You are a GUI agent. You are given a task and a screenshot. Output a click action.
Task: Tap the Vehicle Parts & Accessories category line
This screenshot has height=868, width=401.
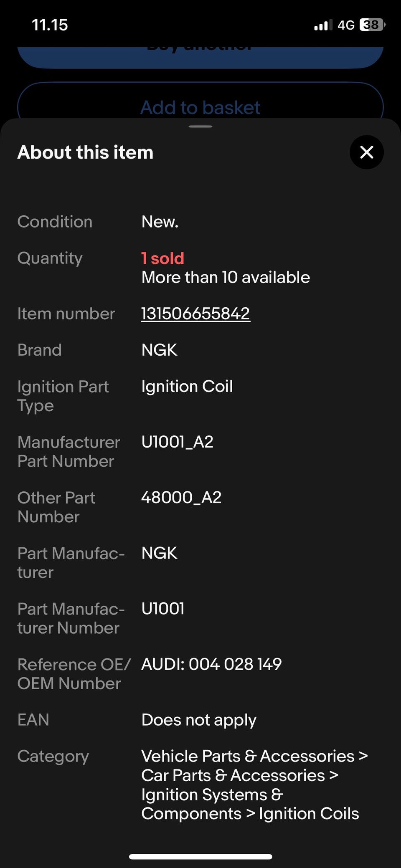click(x=254, y=756)
